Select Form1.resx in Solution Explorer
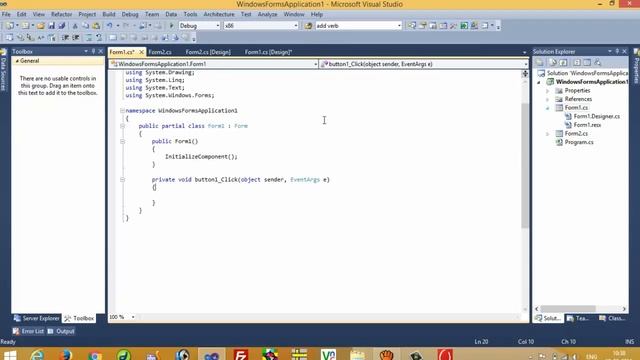The height and width of the screenshot is (360, 640). 587,125
